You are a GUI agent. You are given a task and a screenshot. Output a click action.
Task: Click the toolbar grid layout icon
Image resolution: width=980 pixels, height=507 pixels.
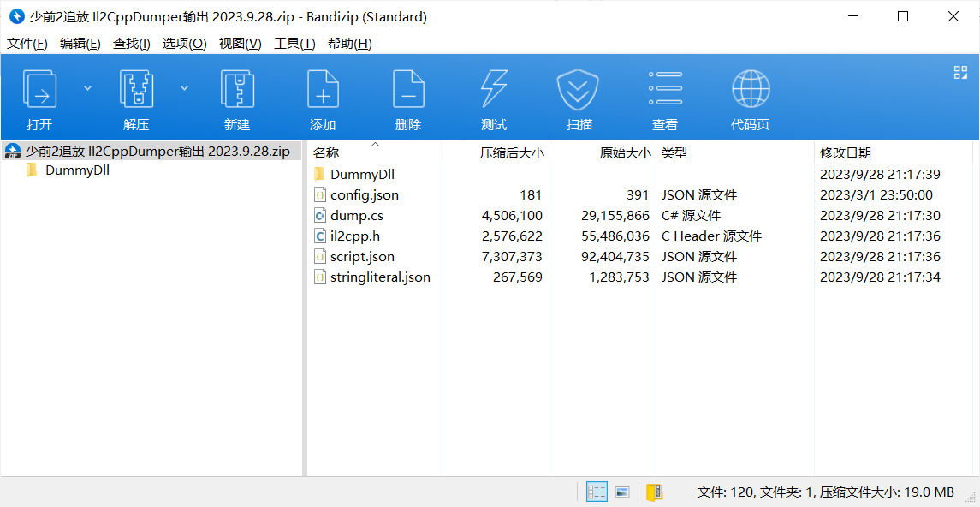960,72
